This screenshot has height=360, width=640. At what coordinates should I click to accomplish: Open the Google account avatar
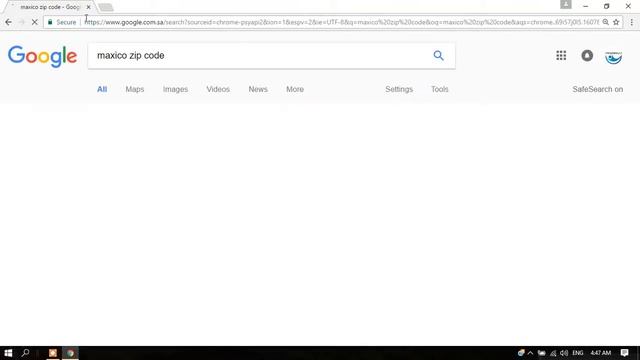click(x=613, y=56)
